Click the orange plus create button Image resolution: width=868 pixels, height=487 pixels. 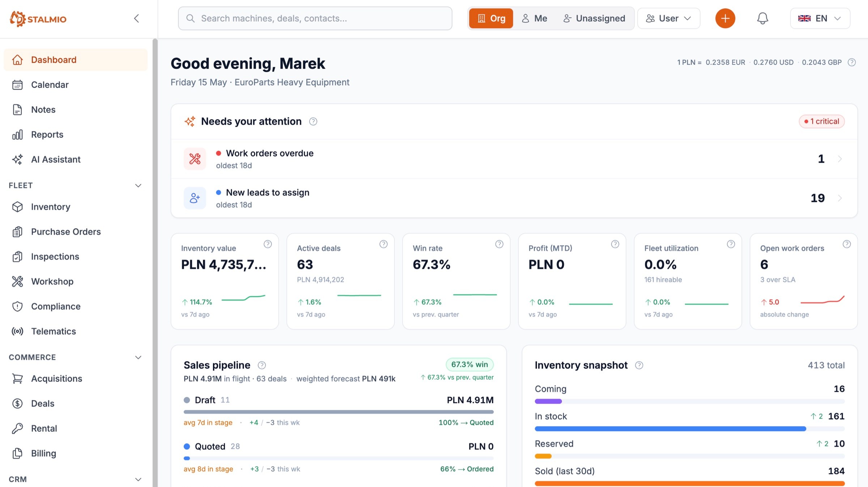(725, 18)
